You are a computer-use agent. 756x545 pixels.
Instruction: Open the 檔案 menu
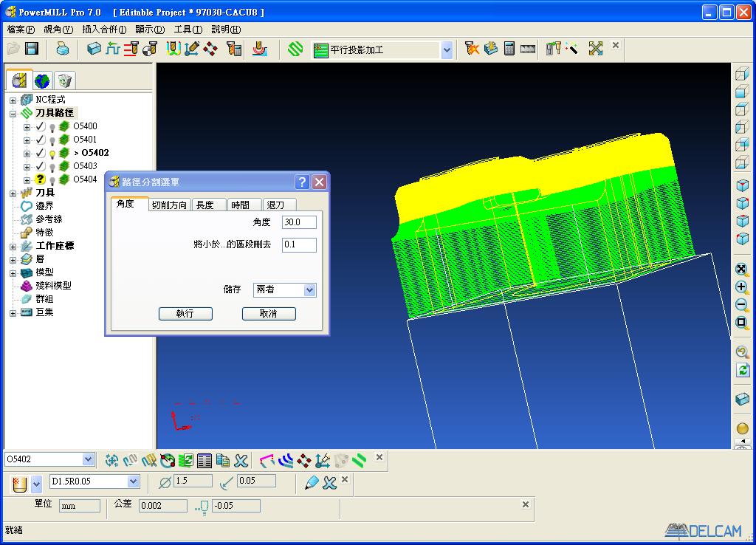coord(21,30)
